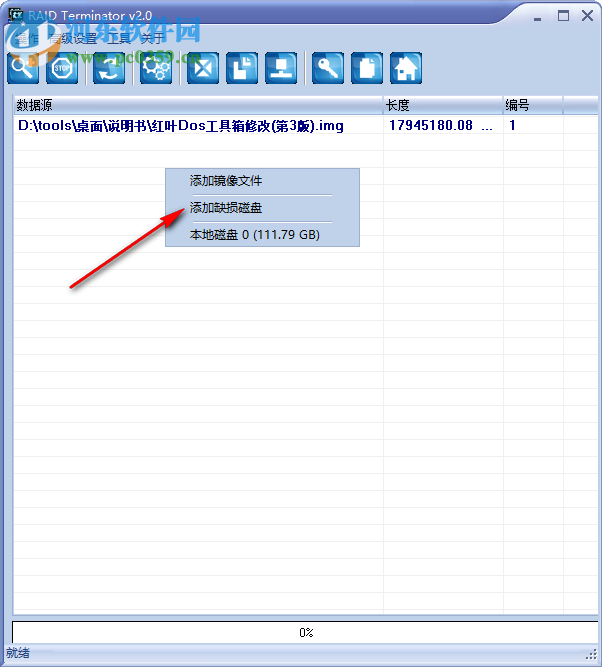Click the 0% progress bar

pos(305,633)
